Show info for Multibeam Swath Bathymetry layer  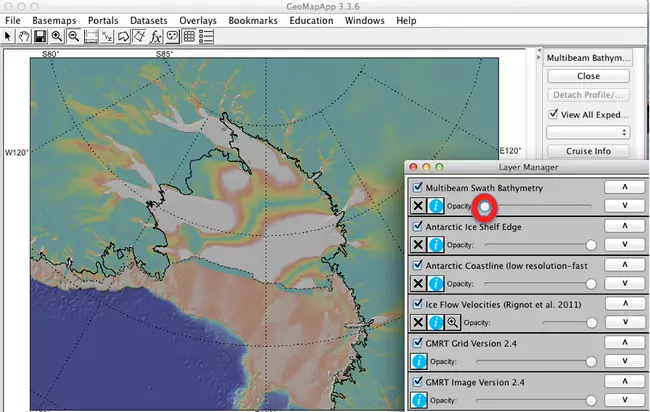click(x=437, y=206)
